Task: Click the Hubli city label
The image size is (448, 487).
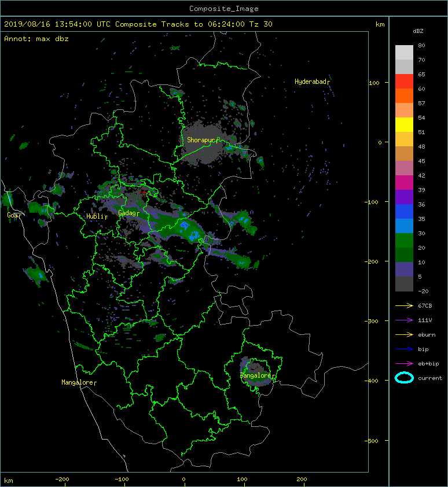Action: coord(95,216)
